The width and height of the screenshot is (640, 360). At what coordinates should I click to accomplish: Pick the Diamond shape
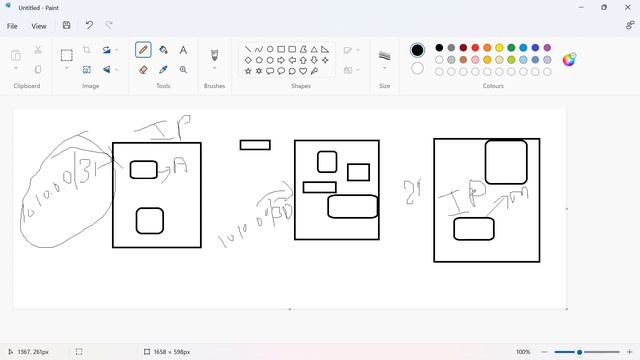[x=248, y=60]
